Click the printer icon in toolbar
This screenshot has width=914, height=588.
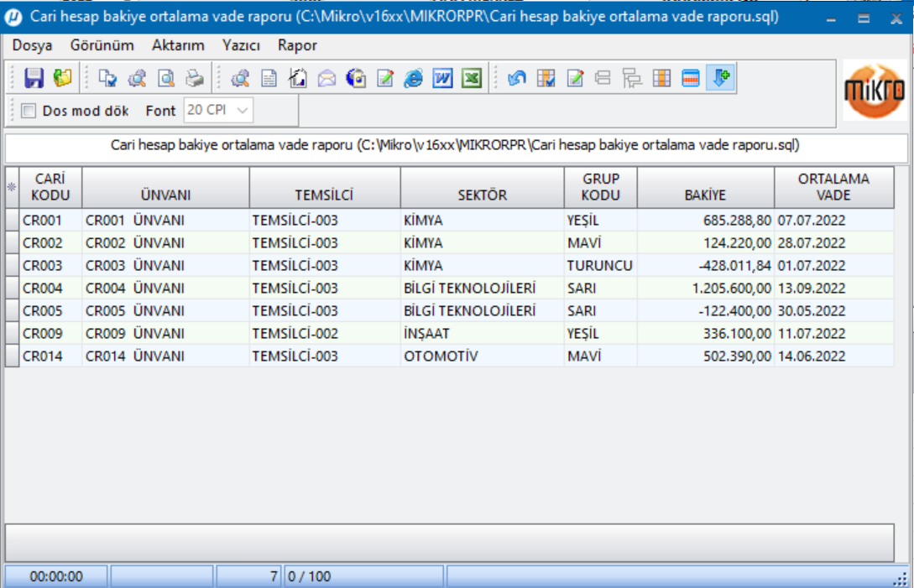tap(195, 79)
